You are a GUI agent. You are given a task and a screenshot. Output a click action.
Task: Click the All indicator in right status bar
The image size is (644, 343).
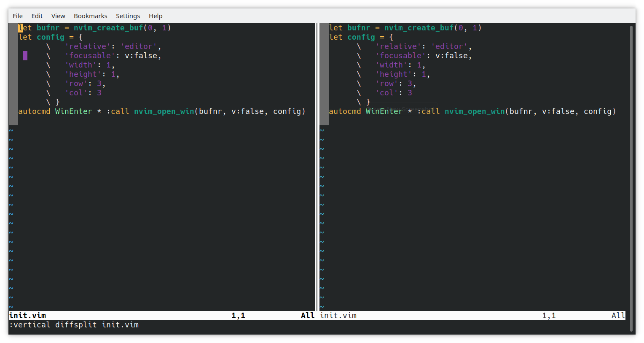(618, 315)
